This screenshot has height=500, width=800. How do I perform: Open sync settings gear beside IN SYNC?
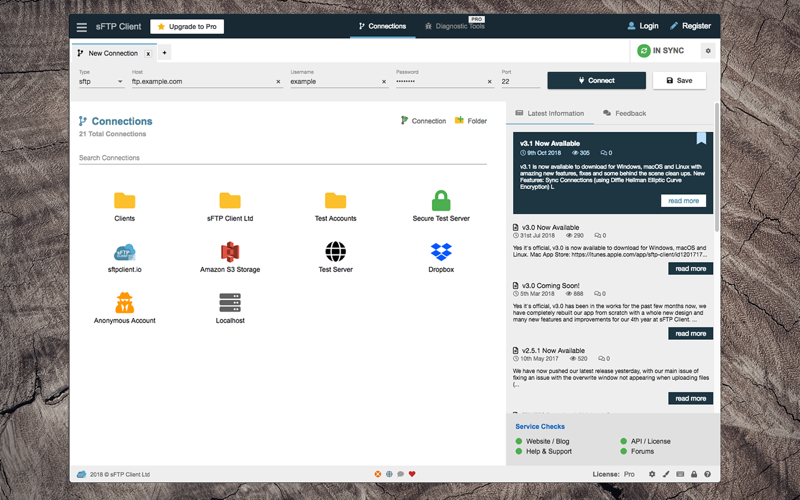[x=708, y=51]
